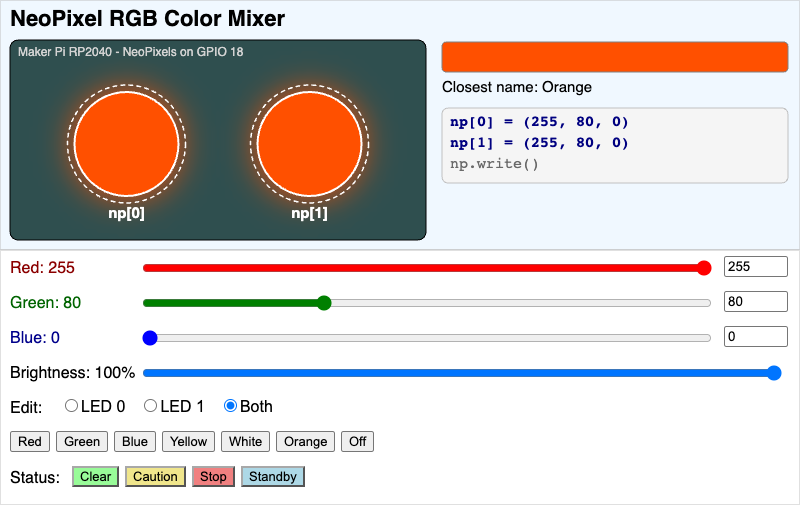Focus the Green value field showing 80
This screenshot has height=507, width=800.
756,301
